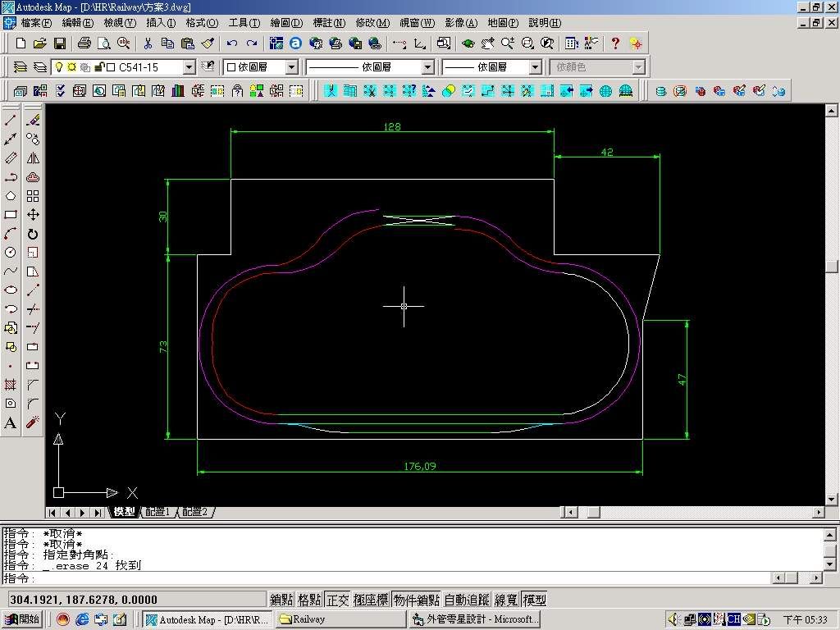The width and height of the screenshot is (840, 630).
Task: Switch to the 配置1 layout tab
Action: (157, 512)
